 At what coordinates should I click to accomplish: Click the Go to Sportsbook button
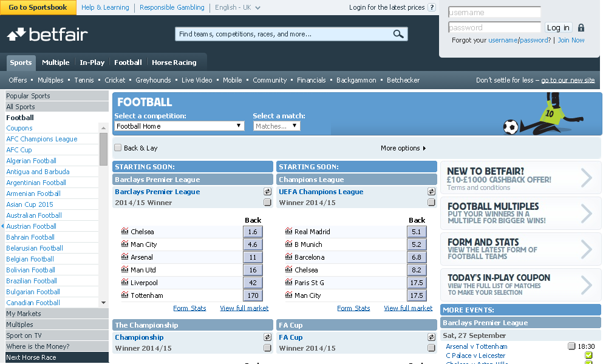[38, 7]
